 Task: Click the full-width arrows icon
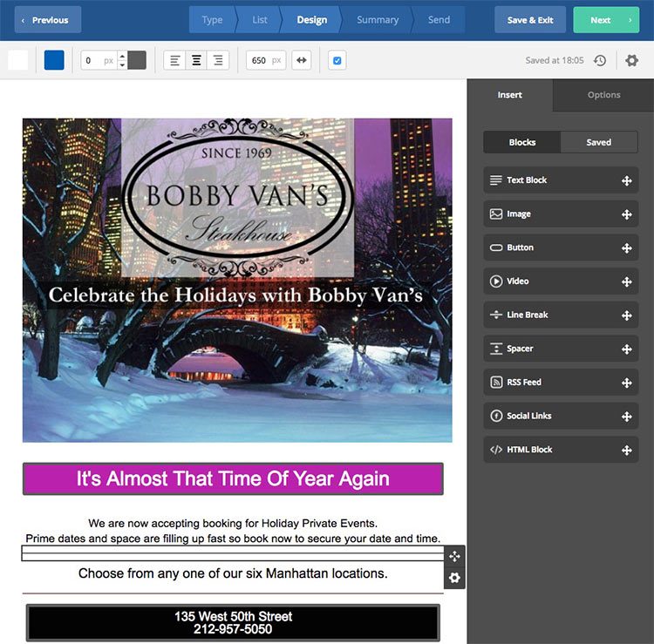point(301,60)
